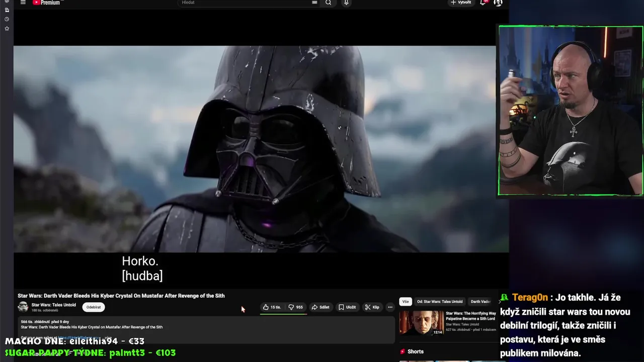Screen dimensions: 644x362
Task: Select the Vše filter chip
Action: point(406,302)
